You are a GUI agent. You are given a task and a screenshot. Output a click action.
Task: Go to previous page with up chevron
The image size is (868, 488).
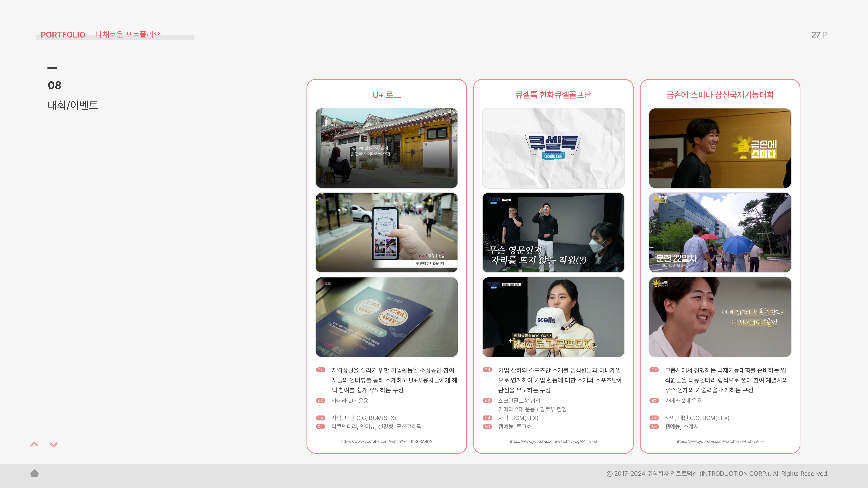pyautogui.click(x=34, y=444)
